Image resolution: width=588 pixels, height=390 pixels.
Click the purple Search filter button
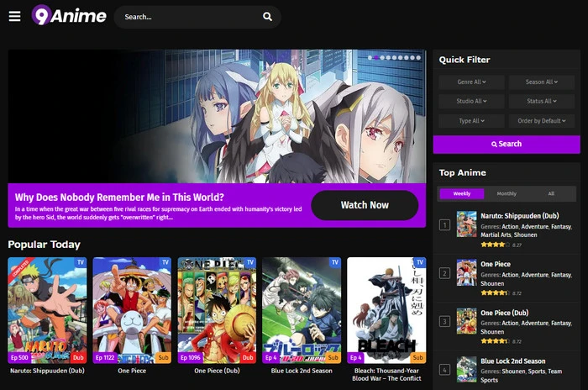(x=507, y=144)
